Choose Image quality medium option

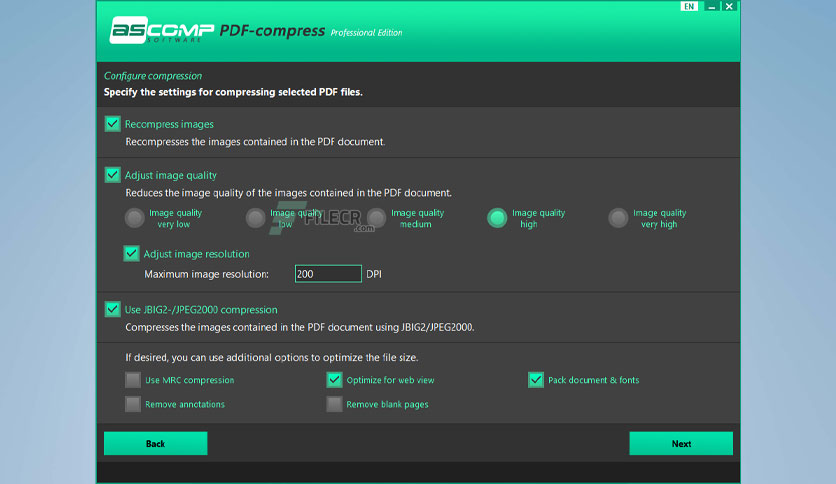[376, 218]
